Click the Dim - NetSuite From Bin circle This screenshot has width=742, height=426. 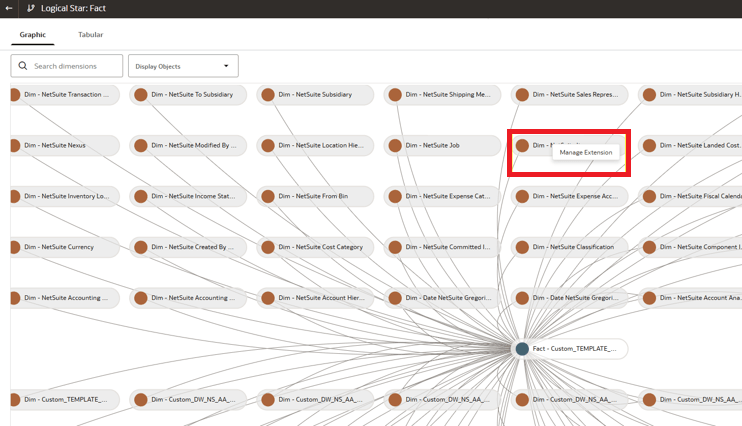pyautogui.click(x=268, y=196)
